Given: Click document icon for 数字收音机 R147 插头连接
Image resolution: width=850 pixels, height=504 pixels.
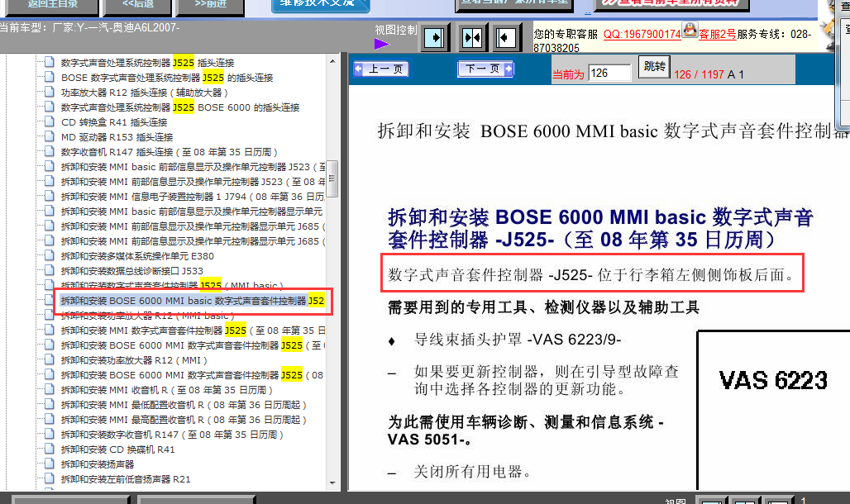Looking at the screenshot, I should (50, 152).
